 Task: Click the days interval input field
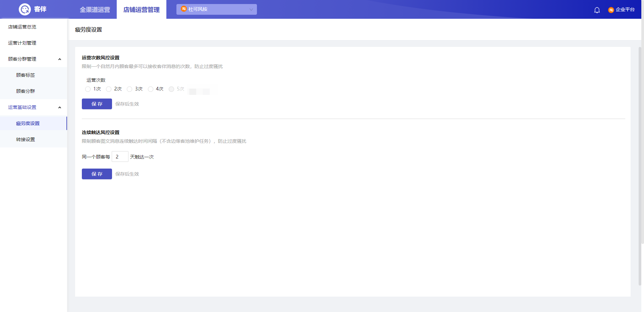coord(120,157)
